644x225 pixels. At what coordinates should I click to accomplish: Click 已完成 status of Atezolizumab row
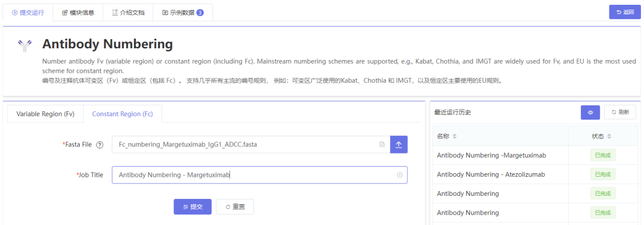pos(602,174)
